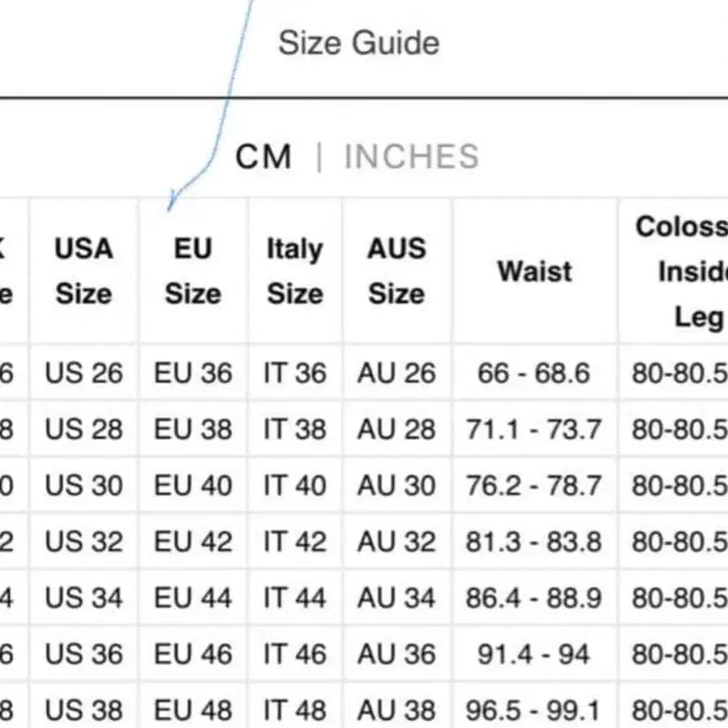Click the Size Guide heading

pos(358,42)
